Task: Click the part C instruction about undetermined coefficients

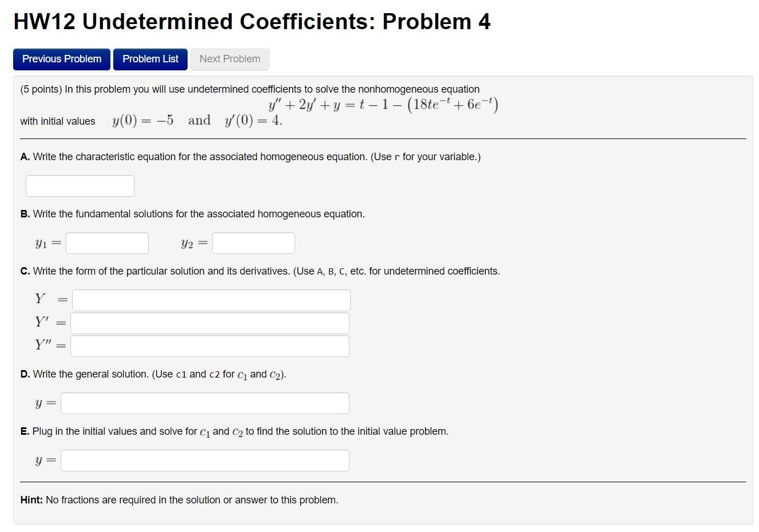Action: pos(260,271)
